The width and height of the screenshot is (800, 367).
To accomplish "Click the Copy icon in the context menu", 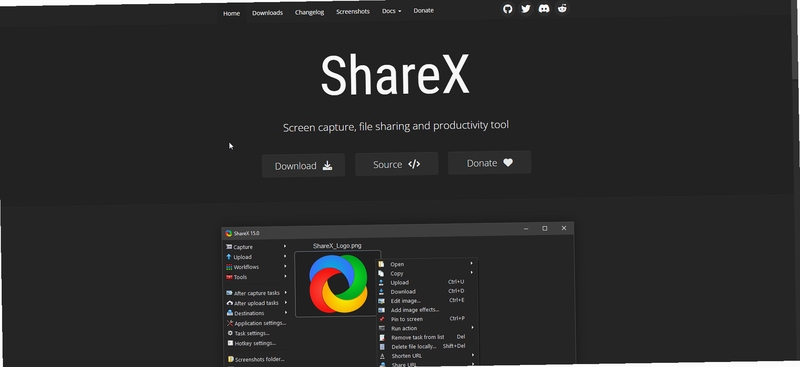I will pos(381,273).
